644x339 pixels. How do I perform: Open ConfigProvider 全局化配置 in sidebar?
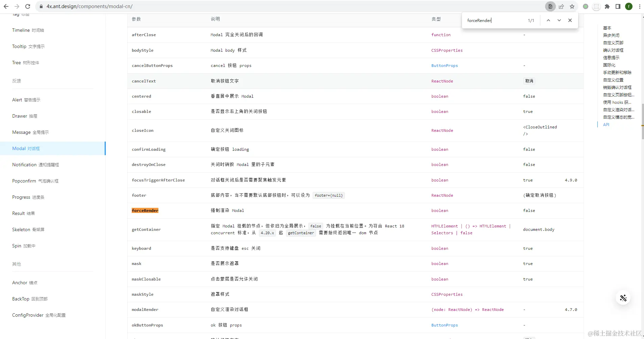[x=39, y=315]
